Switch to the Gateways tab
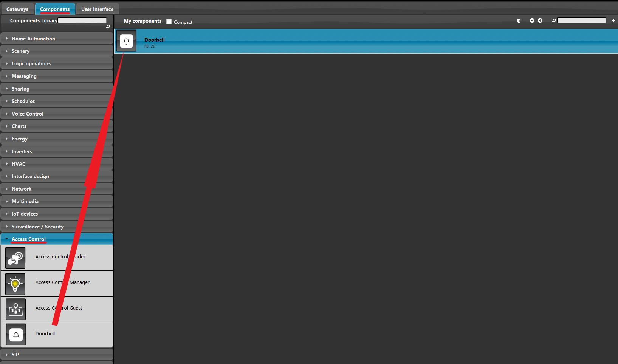The image size is (618, 364). [17, 9]
